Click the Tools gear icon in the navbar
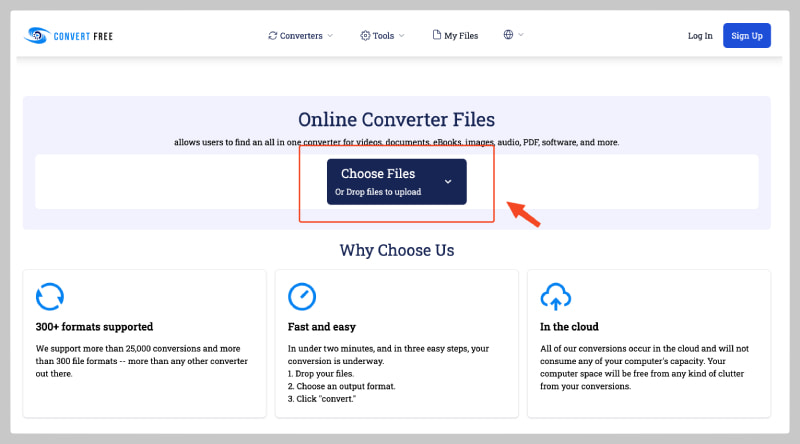800x444 pixels. pyautogui.click(x=365, y=35)
